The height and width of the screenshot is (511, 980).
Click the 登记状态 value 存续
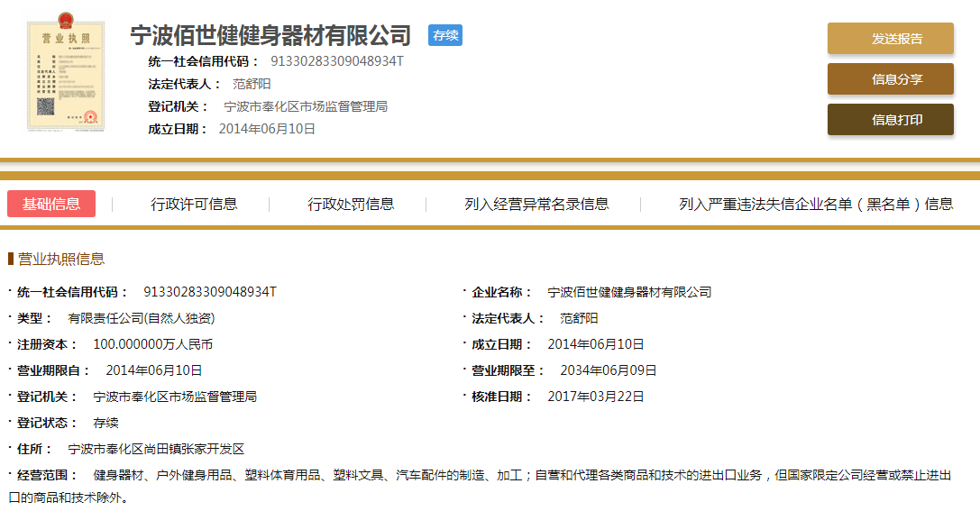[x=105, y=423]
